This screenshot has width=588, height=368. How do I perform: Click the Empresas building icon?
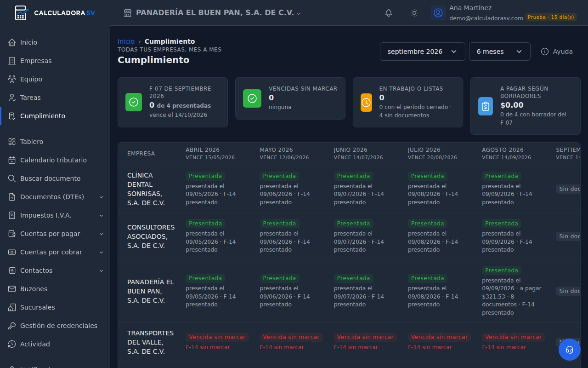point(12,61)
